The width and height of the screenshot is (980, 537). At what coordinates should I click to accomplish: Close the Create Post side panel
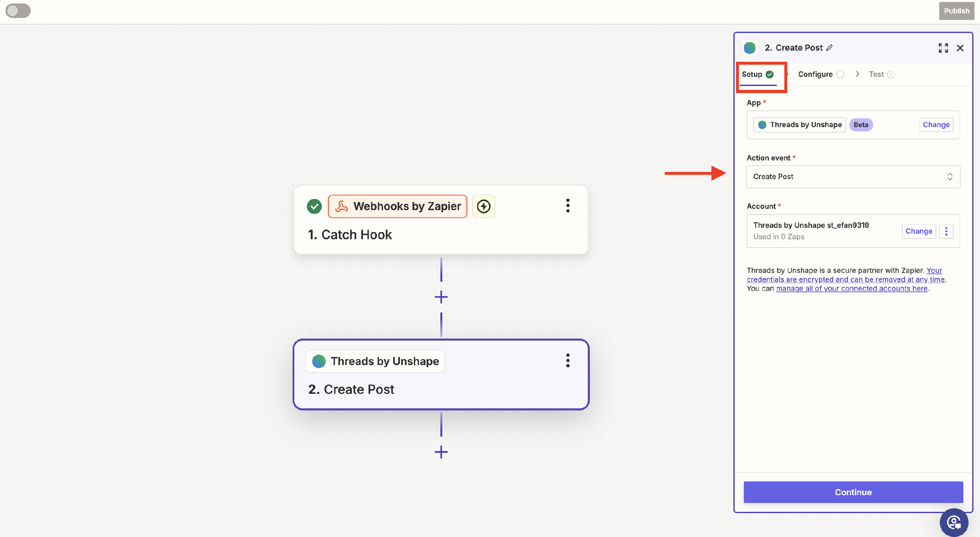[x=960, y=48]
